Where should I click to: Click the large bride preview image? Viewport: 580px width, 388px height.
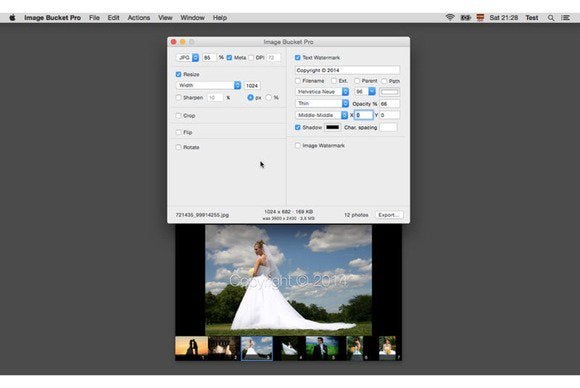click(289, 280)
